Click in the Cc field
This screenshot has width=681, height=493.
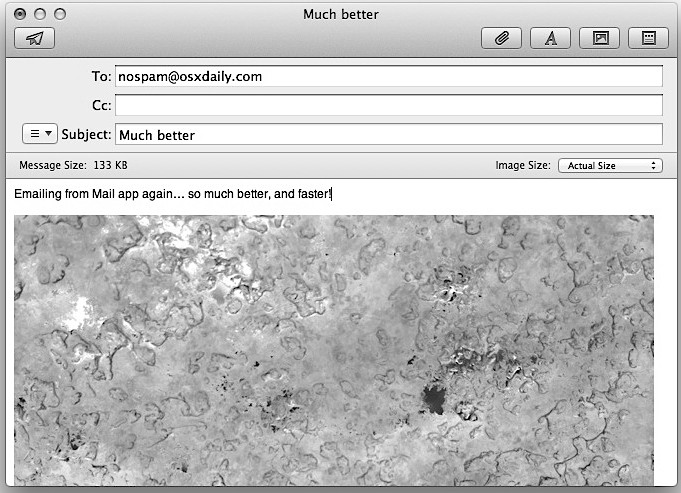389,105
